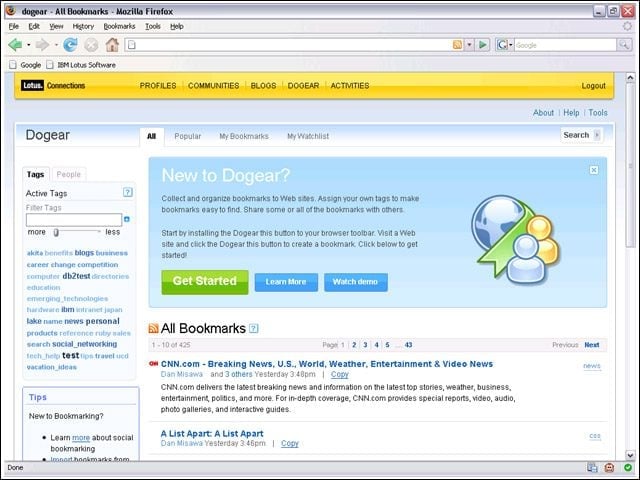
Task: Open the Forward button history dropdown arrow
Action: pyautogui.click(x=56, y=45)
